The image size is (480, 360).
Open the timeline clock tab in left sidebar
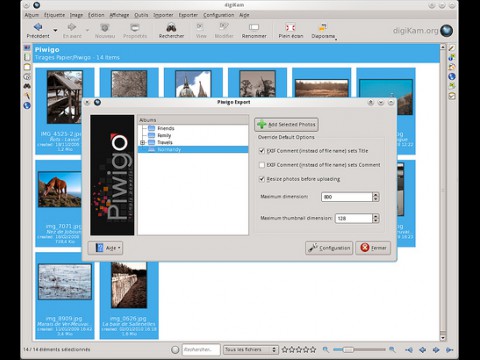27,77
